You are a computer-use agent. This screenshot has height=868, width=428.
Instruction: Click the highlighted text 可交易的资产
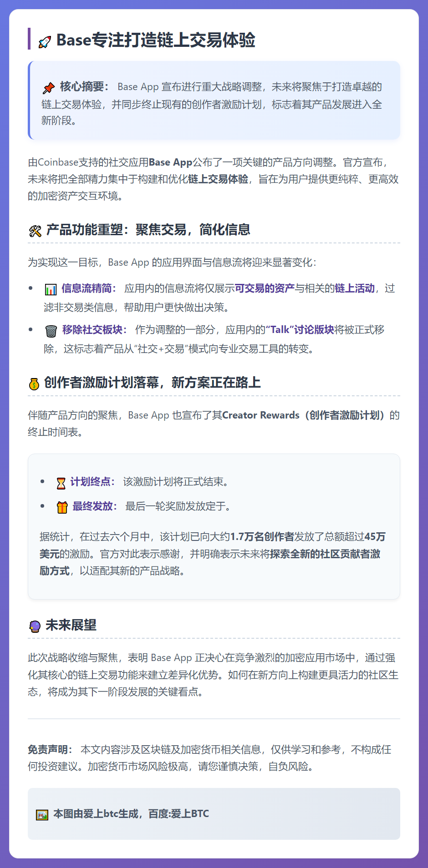(265, 288)
